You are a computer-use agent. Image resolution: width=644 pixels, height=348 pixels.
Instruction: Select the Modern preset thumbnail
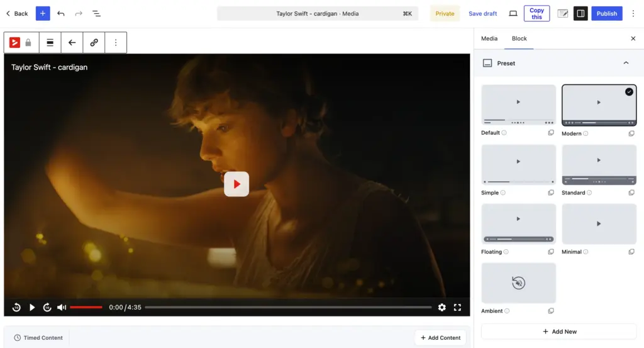599,105
